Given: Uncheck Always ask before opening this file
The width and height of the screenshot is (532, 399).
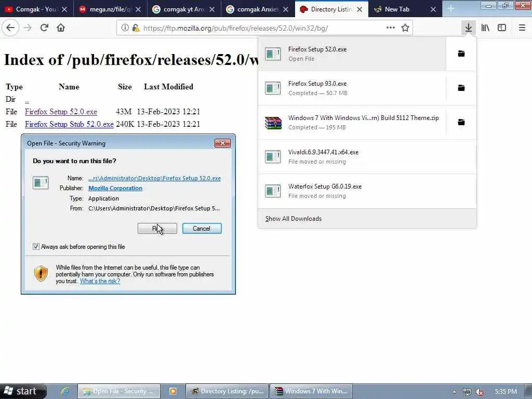Looking at the screenshot, I should (x=36, y=247).
